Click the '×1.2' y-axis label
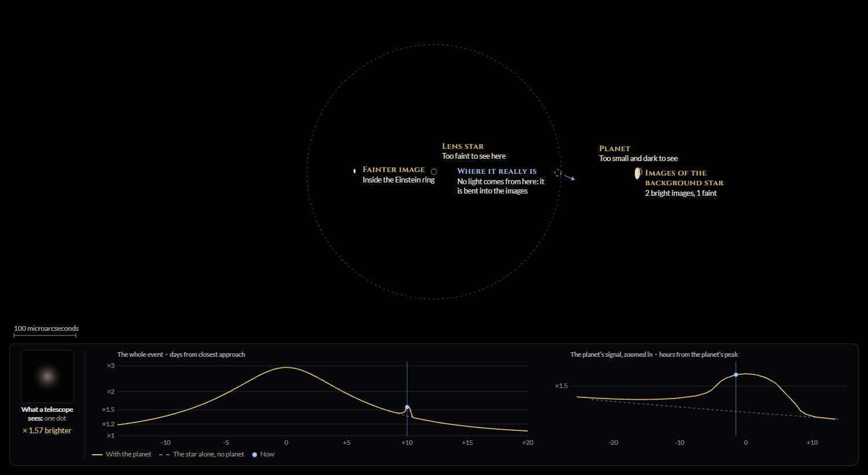868x475 pixels. (108, 424)
